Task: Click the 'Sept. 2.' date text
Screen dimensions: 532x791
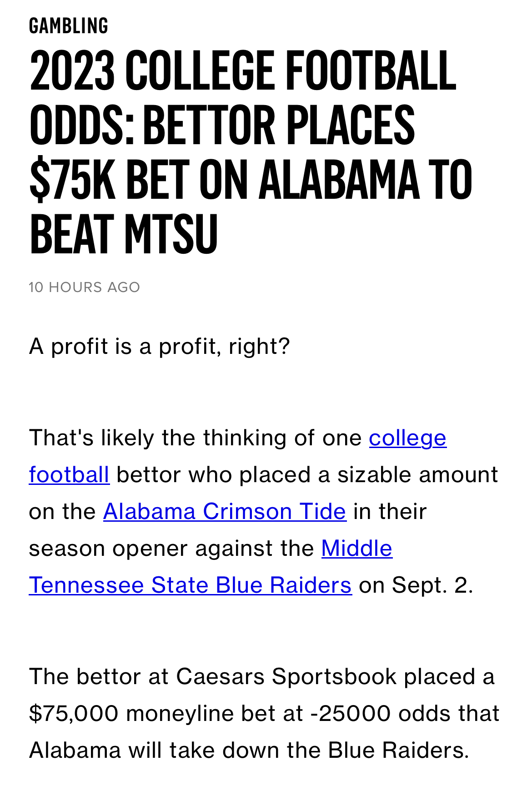Action: tap(432, 585)
